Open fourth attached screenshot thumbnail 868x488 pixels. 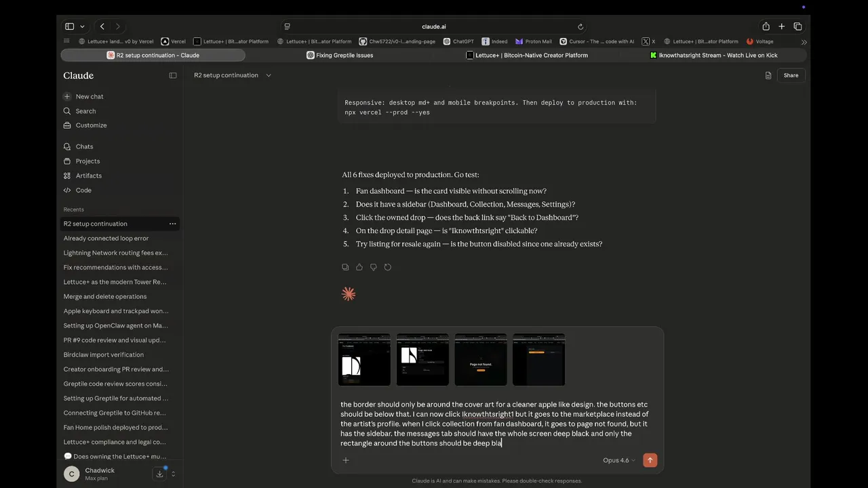[539, 359]
